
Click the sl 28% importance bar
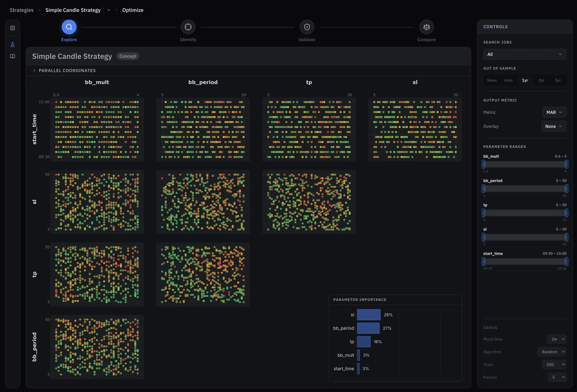[369, 315]
